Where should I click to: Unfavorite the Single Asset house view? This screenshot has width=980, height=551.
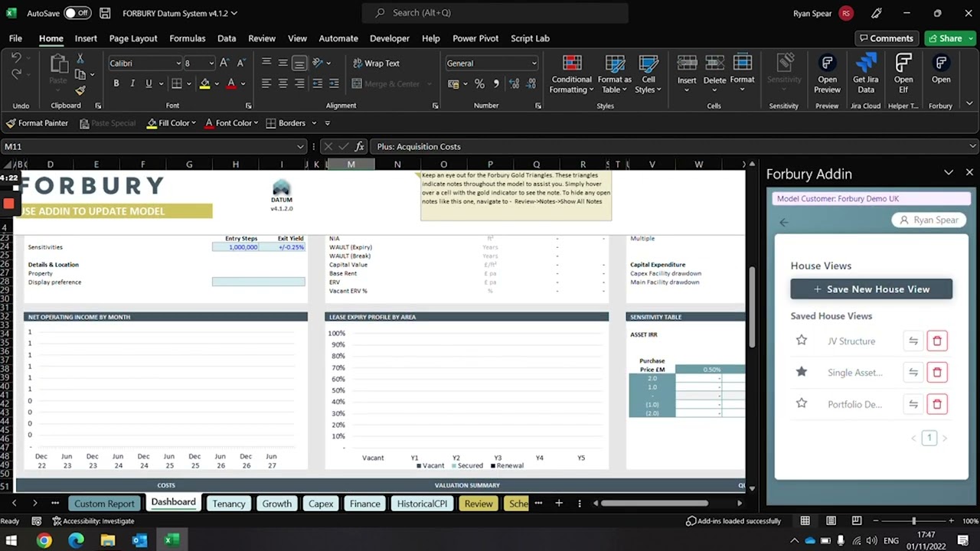[802, 372]
